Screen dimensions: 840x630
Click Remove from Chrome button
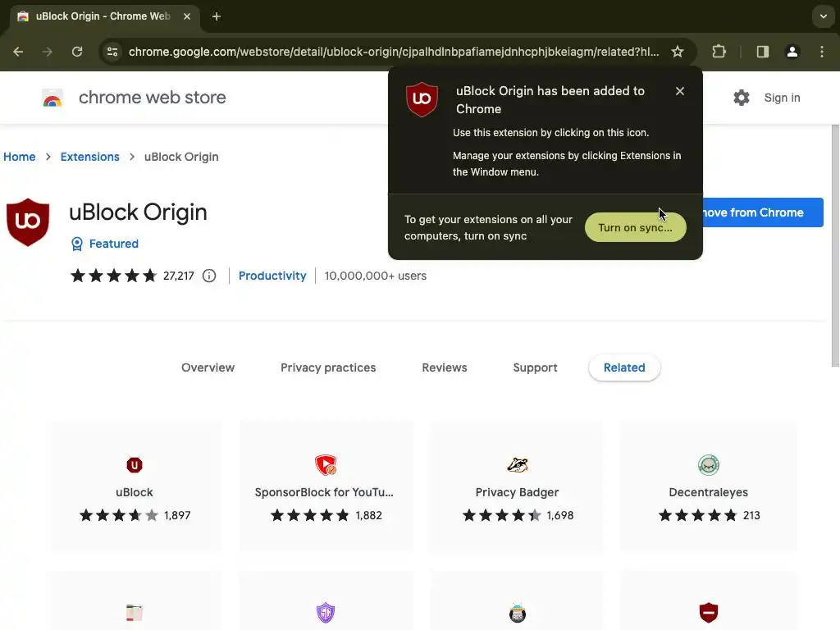[762, 212]
